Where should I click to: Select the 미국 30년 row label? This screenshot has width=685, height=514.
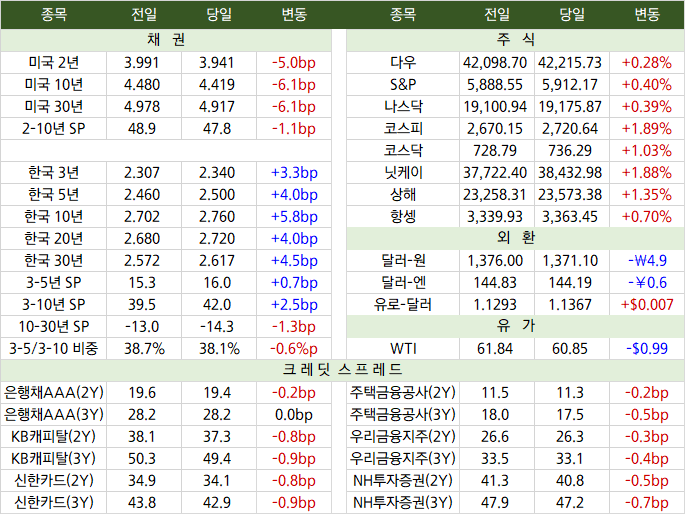click(x=54, y=107)
